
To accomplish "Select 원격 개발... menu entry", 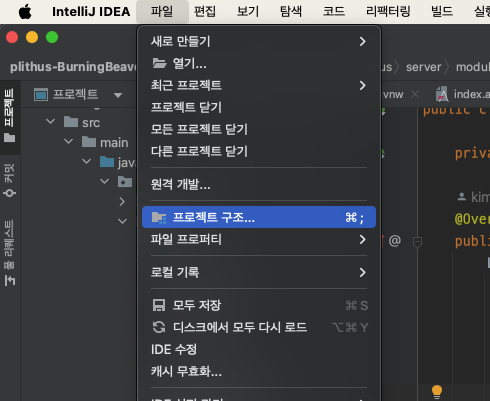I will (x=259, y=184).
